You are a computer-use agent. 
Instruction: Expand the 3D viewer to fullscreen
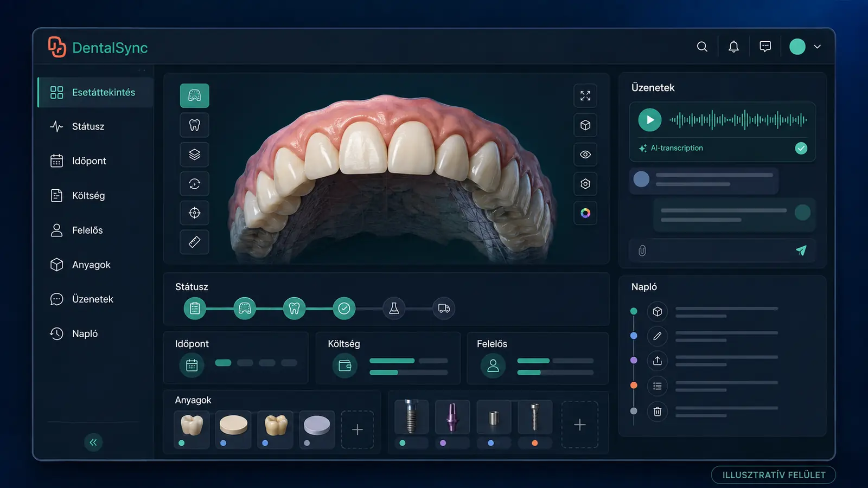585,96
